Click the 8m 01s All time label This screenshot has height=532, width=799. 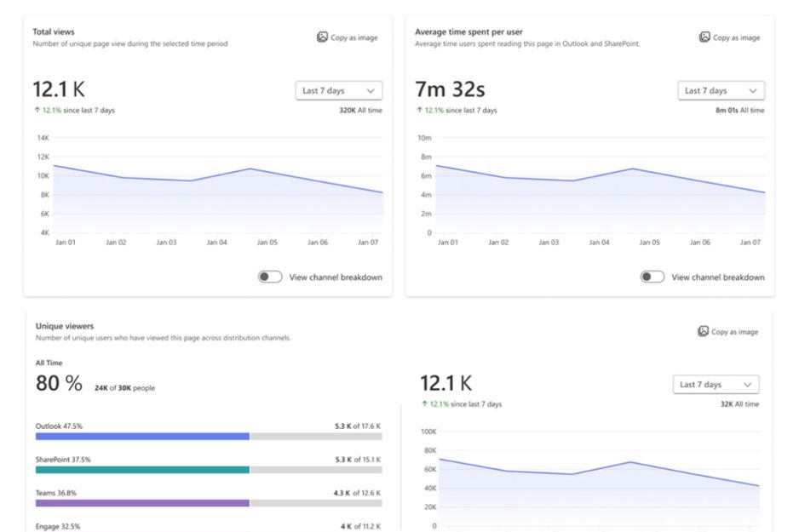tap(739, 111)
